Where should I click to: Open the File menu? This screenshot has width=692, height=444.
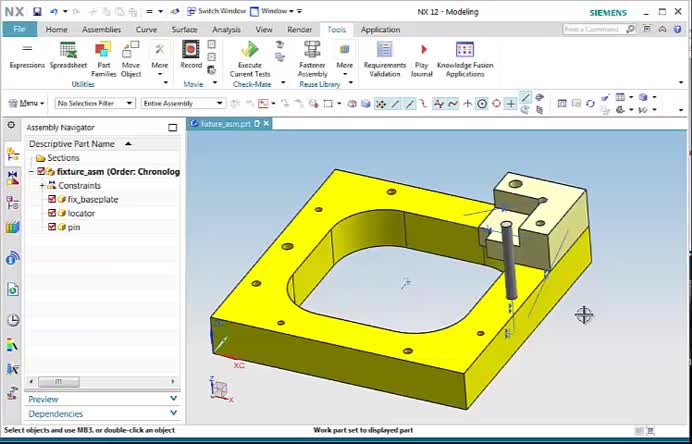point(19,30)
